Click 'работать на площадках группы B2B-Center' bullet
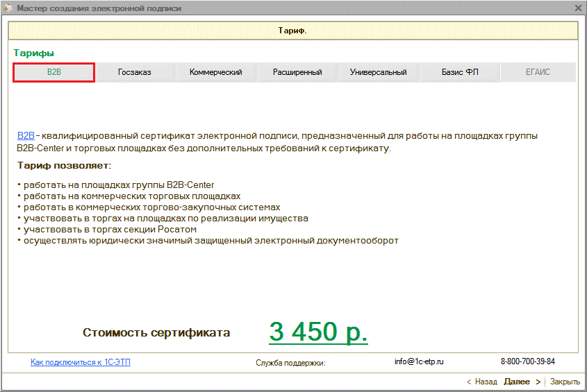 [116, 185]
